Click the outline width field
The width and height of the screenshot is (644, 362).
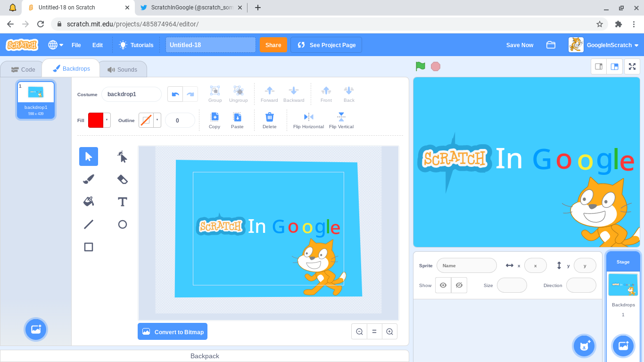coord(180,120)
